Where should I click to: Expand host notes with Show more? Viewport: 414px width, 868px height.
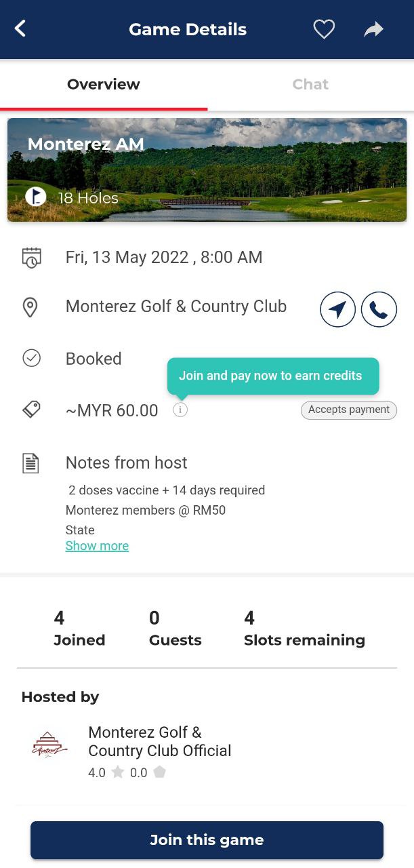pyautogui.click(x=97, y=546)
